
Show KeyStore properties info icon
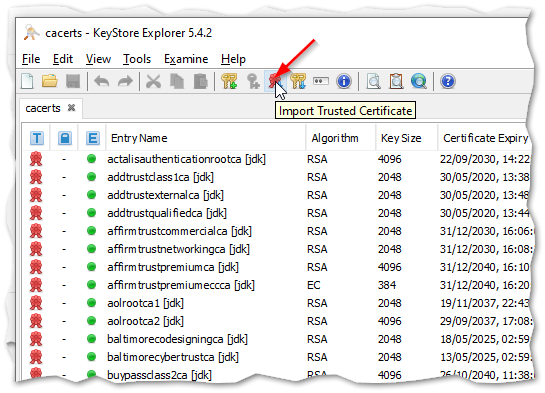(344, 81)
